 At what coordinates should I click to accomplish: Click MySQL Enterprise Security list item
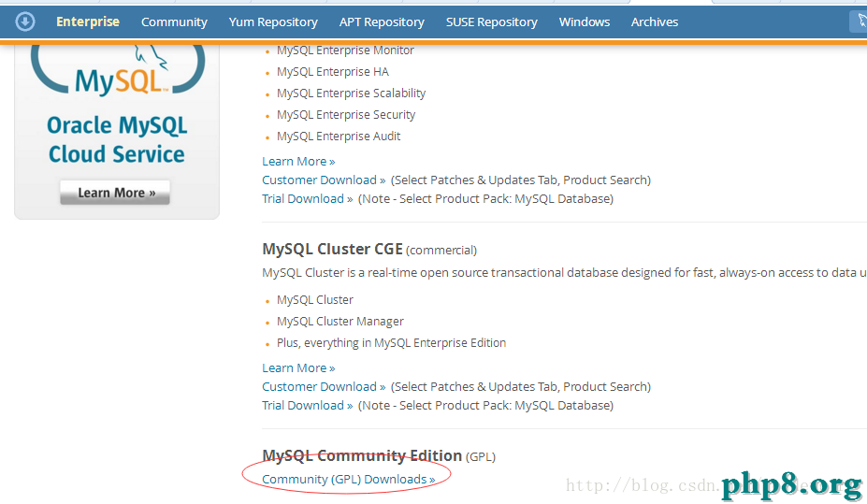point(346,115)
